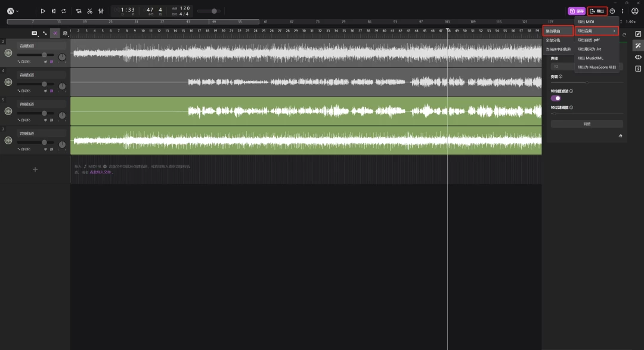Click the purple 保存 save button

click(x=577, y=11)
